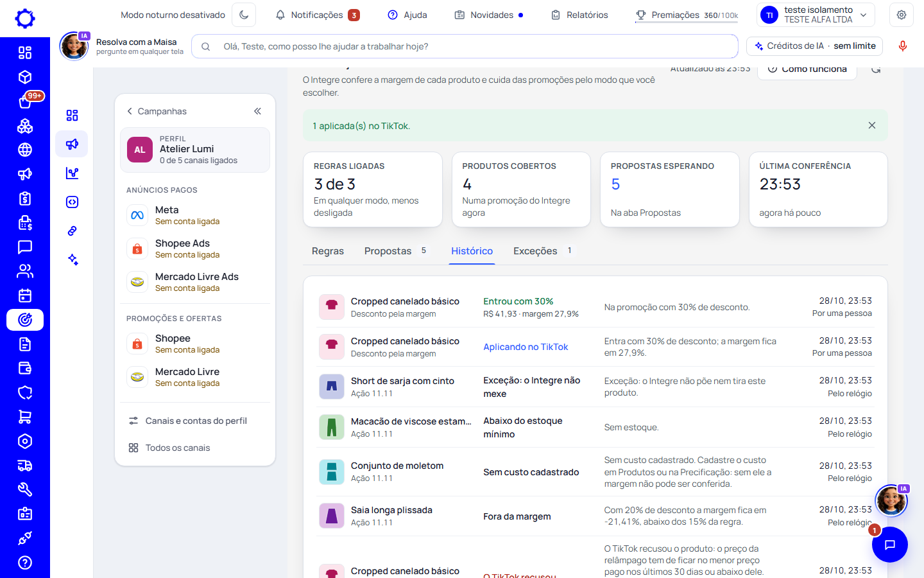Toggle night mode with the moon button
Screen dimensions: 924x578
pyautogui.click(x=244, y=15)
